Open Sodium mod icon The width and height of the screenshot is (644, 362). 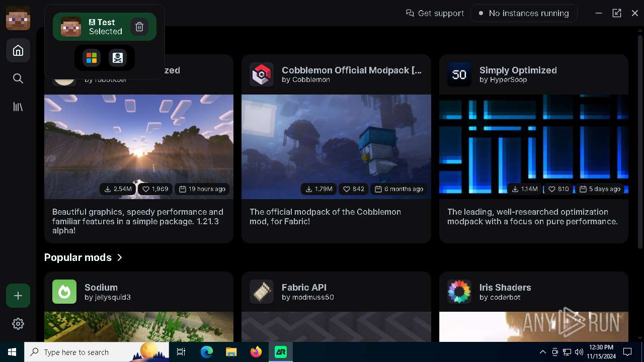pyautogui.click(x=64, y=292)
